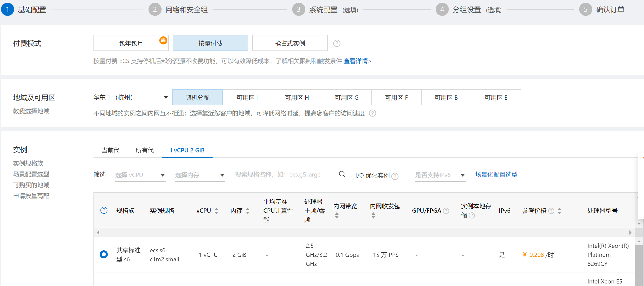Click search magnifier icon in spec search

pyautogui.click(x=342, y=174)
